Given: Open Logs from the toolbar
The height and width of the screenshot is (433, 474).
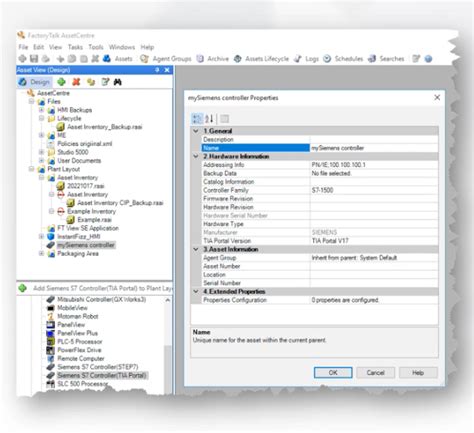Looking at the screenshot, I should tap(306, 59).
